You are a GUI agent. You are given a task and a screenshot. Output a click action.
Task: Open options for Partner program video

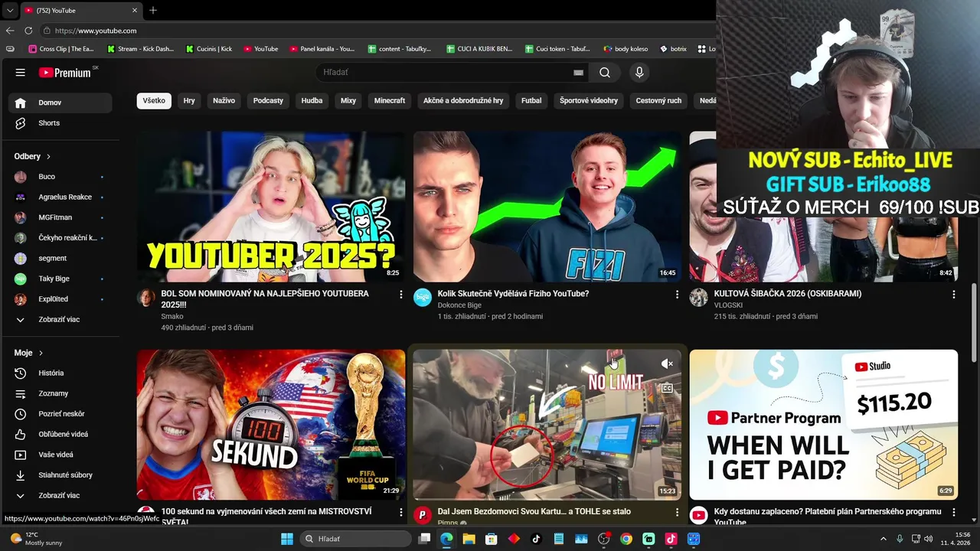point(953,512)
